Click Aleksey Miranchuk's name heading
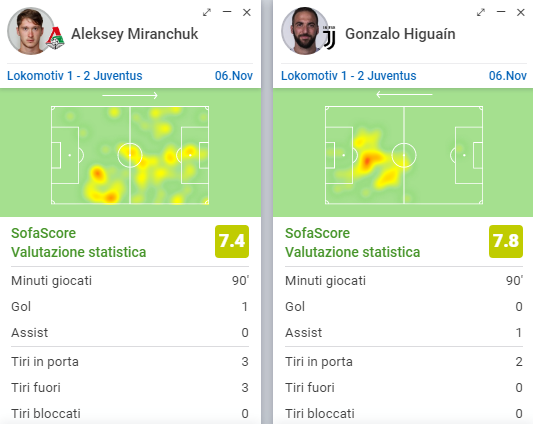Image resolution: width=533 pixels, height=424 pixels. [x=135, y=34]
